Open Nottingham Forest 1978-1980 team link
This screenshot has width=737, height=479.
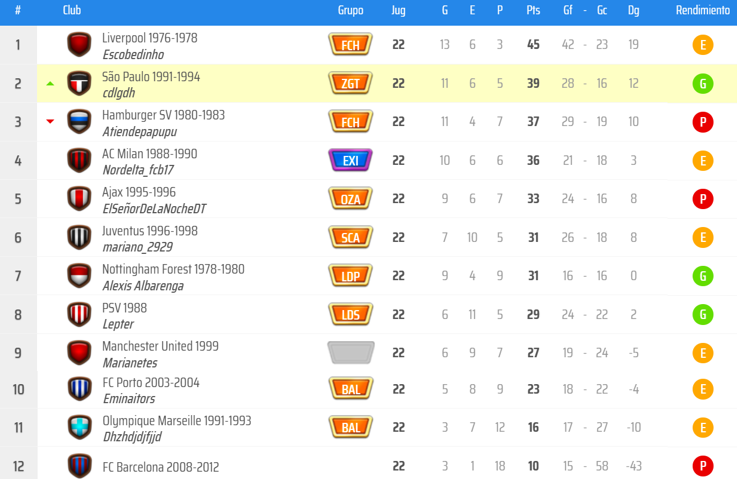173,269
